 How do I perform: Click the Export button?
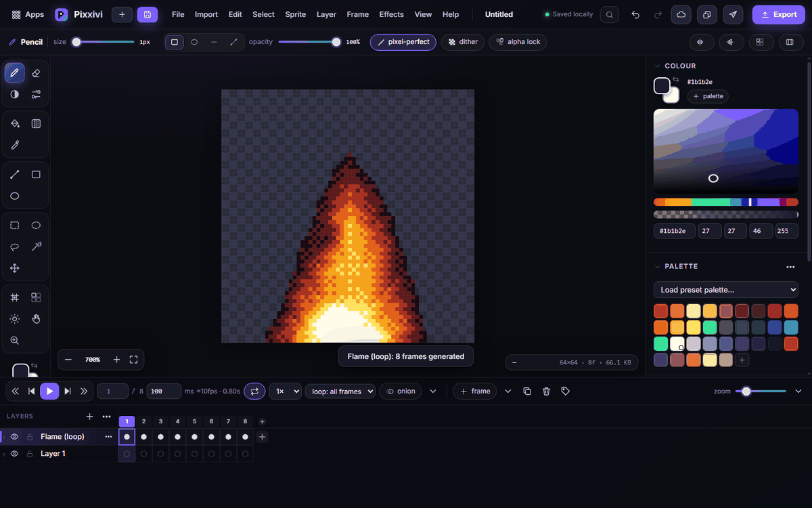[x=779, y=14]
